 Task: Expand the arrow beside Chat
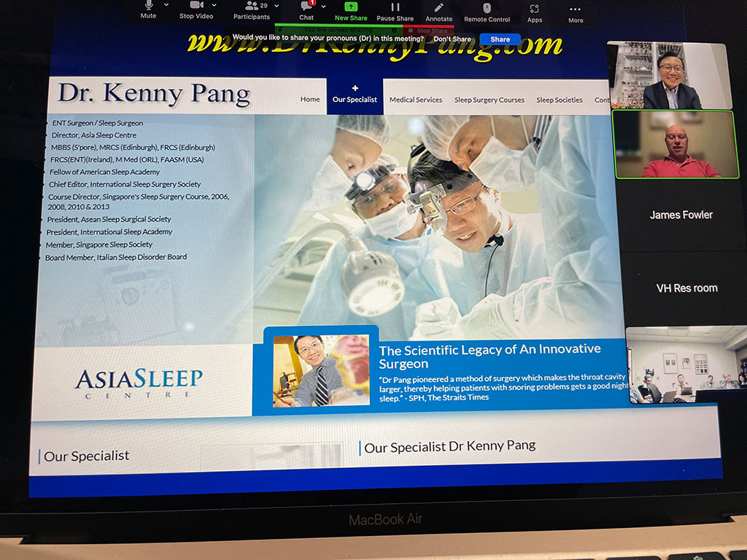click(323, 7)
